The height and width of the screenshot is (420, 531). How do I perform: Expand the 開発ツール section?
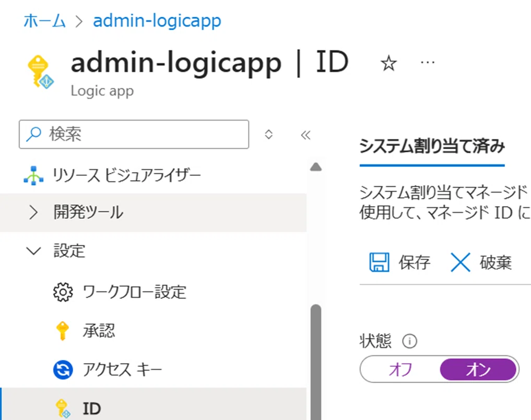coord(153,212)
